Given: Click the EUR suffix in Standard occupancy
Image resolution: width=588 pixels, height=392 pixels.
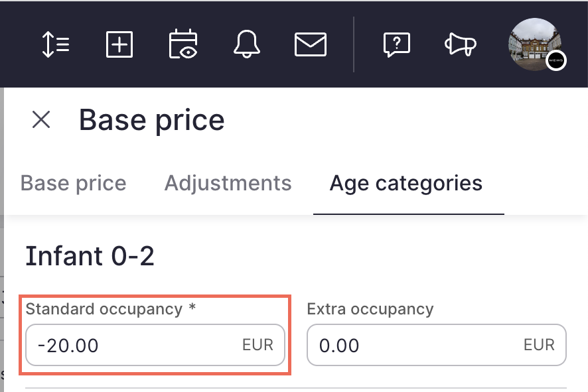Looking at the screenshot, I should pyautogui.click(x=257, y=345).
